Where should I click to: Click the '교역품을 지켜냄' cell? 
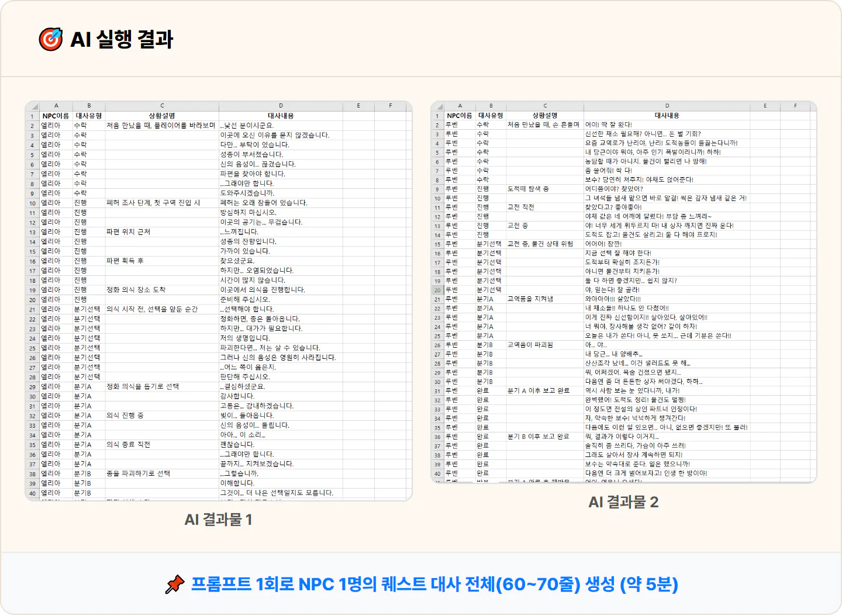point(545,299)
